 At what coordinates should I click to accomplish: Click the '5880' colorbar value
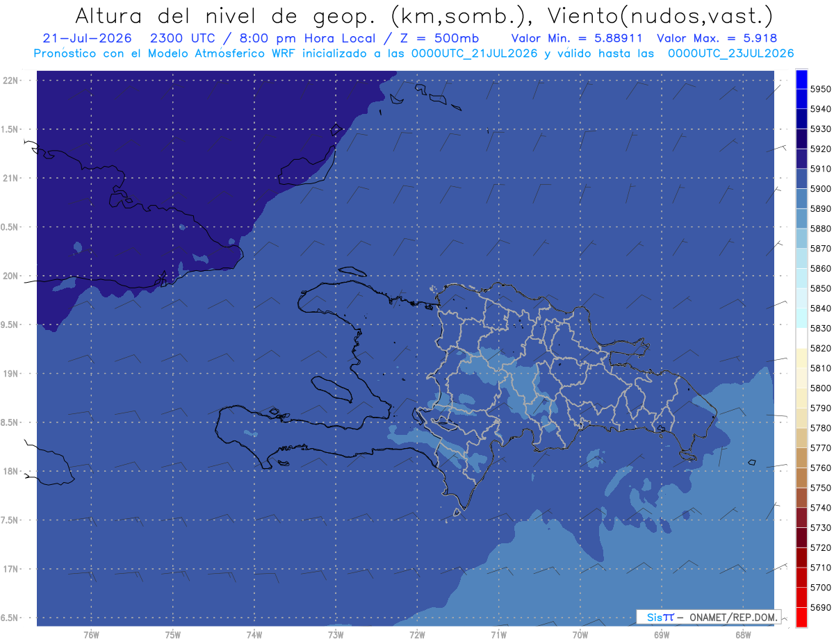click(820, 229)
